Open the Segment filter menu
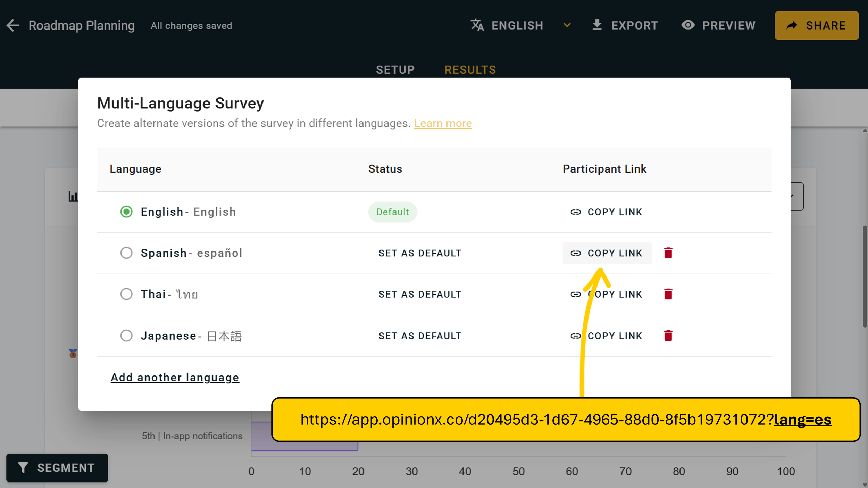 57,468
